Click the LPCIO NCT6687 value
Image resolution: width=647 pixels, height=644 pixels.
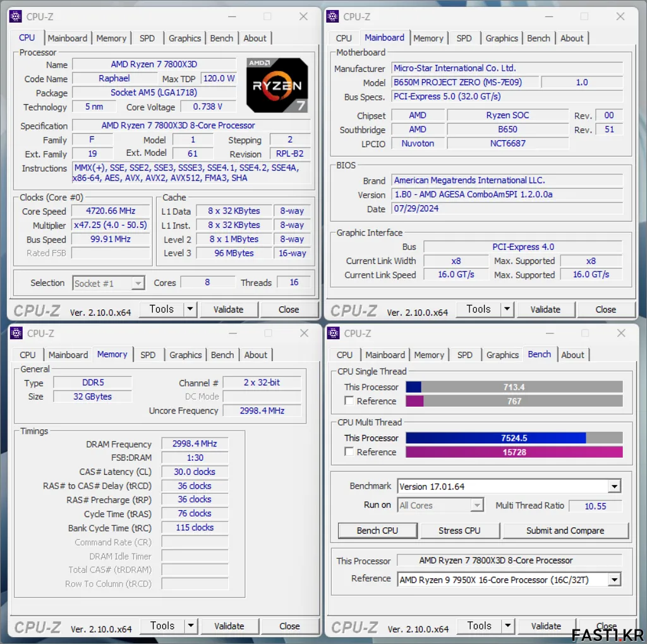508,143
